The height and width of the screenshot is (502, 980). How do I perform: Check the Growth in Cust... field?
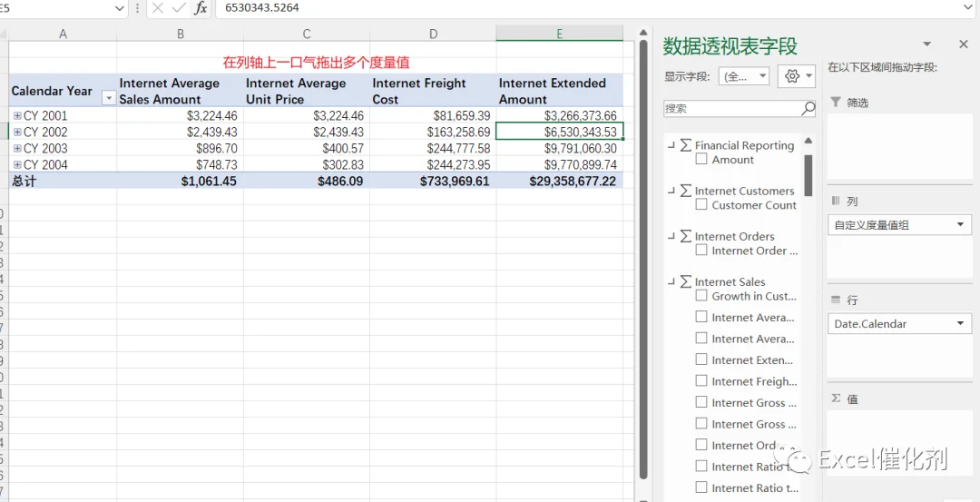tap(701, 296)
